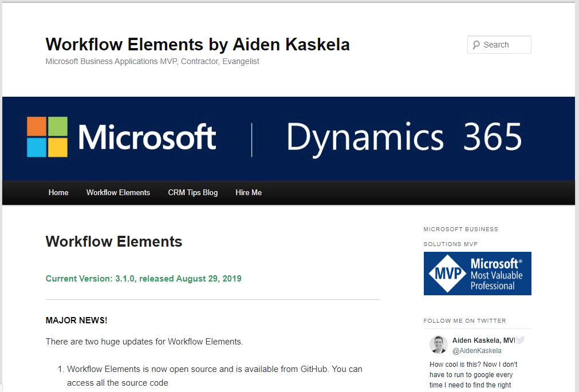Click the Twitter bird icon in the widget

pyautogui.click(x=520, y=340)
